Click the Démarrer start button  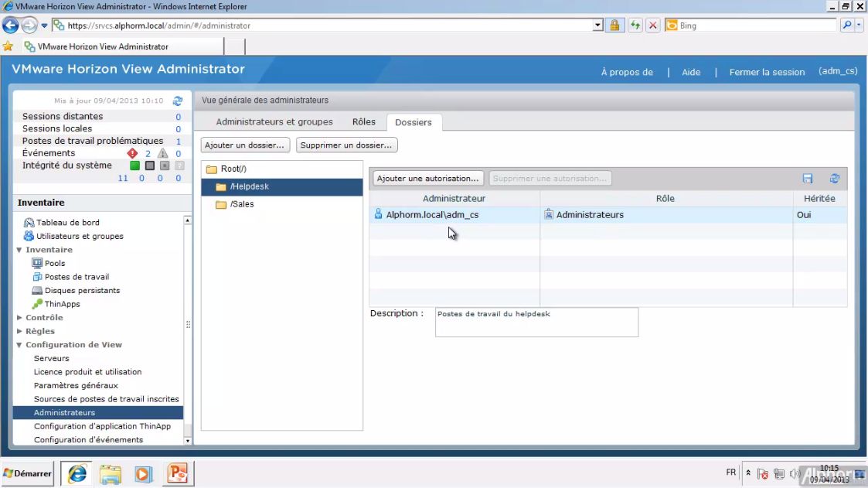pos(27,473)
